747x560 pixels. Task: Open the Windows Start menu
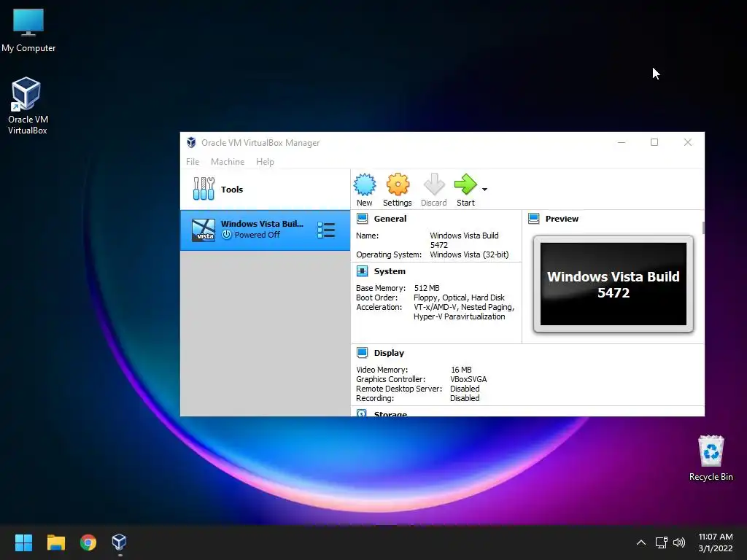click(x=23, y=542)
